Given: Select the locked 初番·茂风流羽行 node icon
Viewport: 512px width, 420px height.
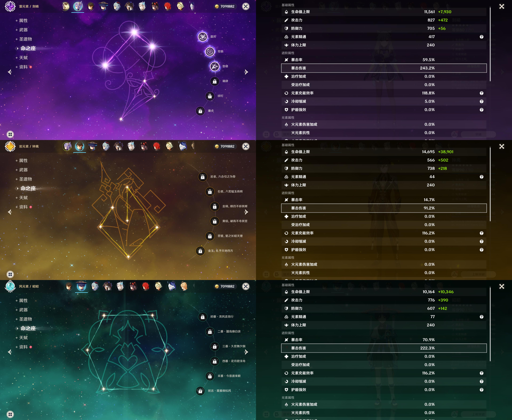Looking at the screenshot, I should [x=203, y=317].
